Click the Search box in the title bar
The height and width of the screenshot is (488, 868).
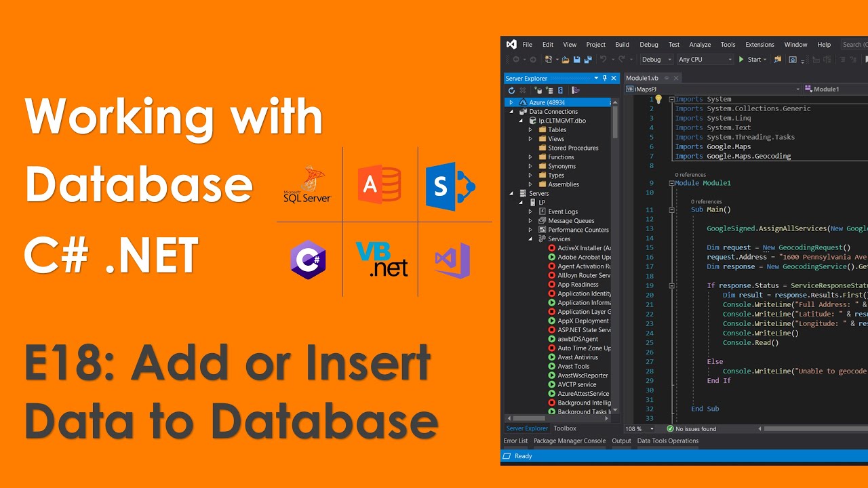point(854,45)
